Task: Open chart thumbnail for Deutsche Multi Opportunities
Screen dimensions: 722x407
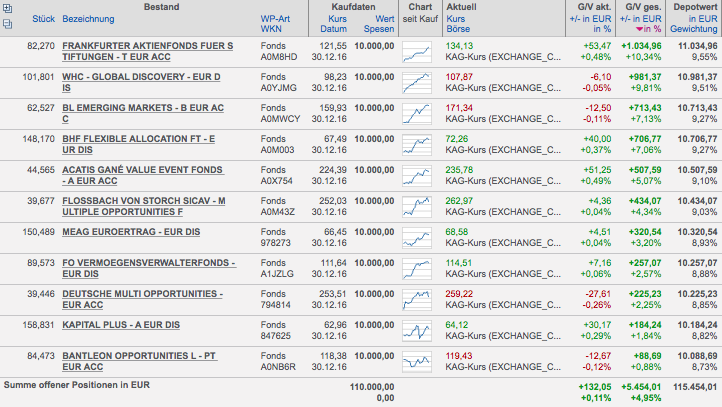Action: 417,300
